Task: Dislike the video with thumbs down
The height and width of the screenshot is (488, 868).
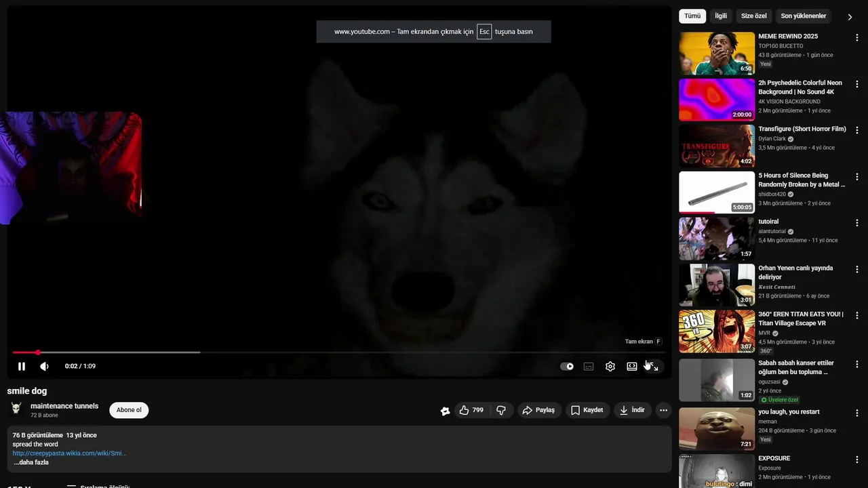Action: coord(501,410)
